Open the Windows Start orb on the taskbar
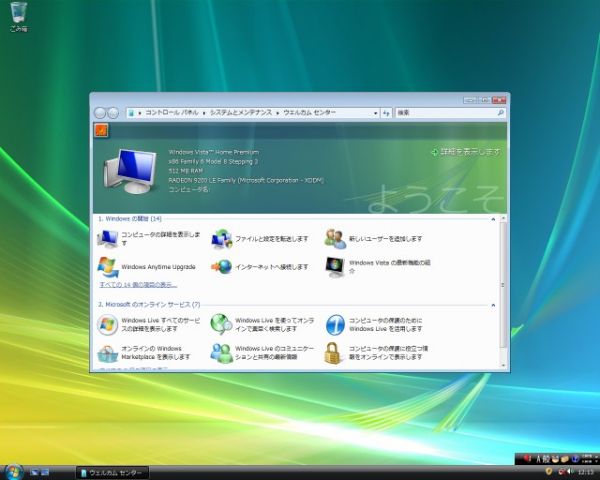The width and height of the screenshot is (600, 480). point(14,470)
